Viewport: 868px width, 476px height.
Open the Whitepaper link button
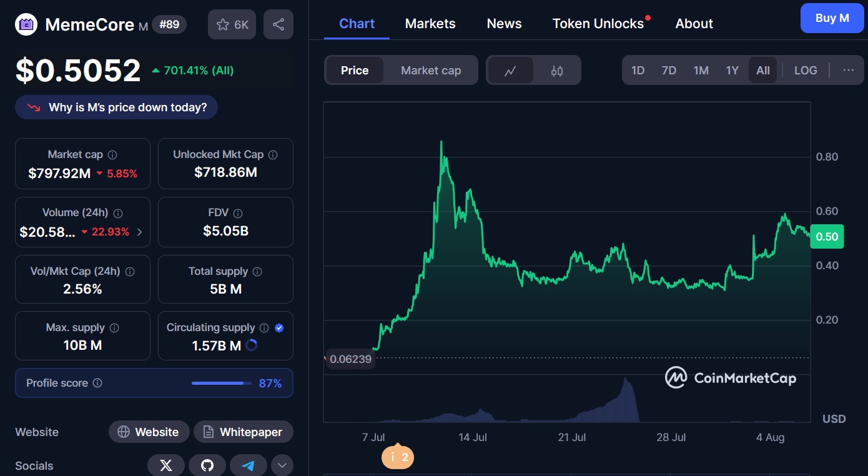[243, 432]
